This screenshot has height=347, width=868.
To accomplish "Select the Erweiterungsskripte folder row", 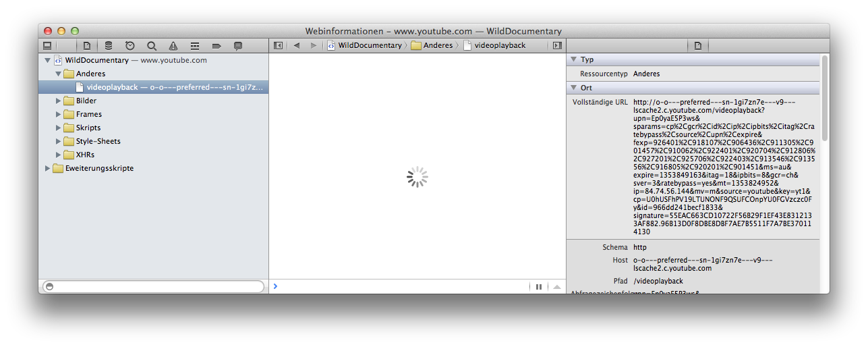I will point(153,168).
